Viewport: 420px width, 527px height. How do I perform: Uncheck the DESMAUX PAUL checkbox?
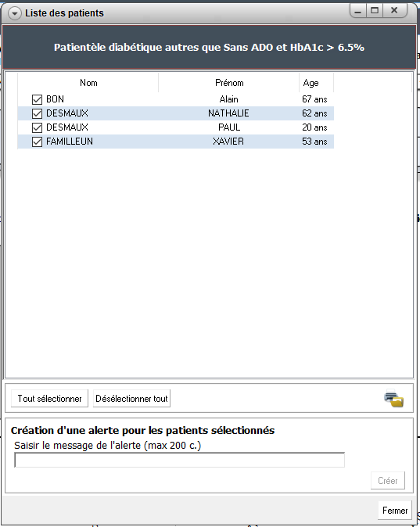pyautogui.click(x=37, y=127)
